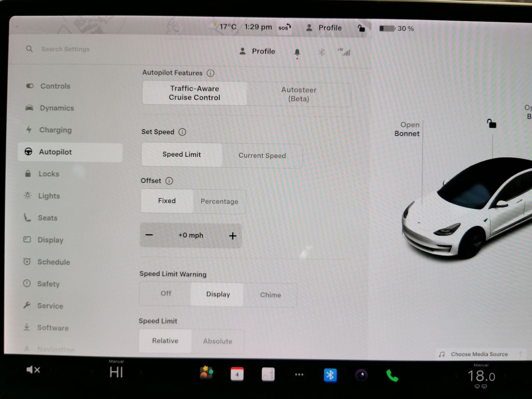Screen dimensions: 532x399
Task: Select Absolute speed limit mode
Action: tap(217, 341)
